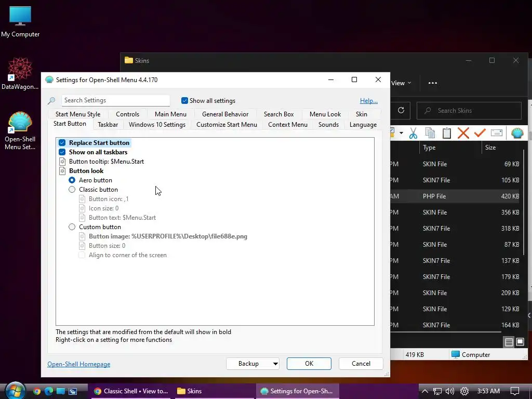Uncheck Show on all taskbars
Screen dimensions: 532x399
point(62,152)
